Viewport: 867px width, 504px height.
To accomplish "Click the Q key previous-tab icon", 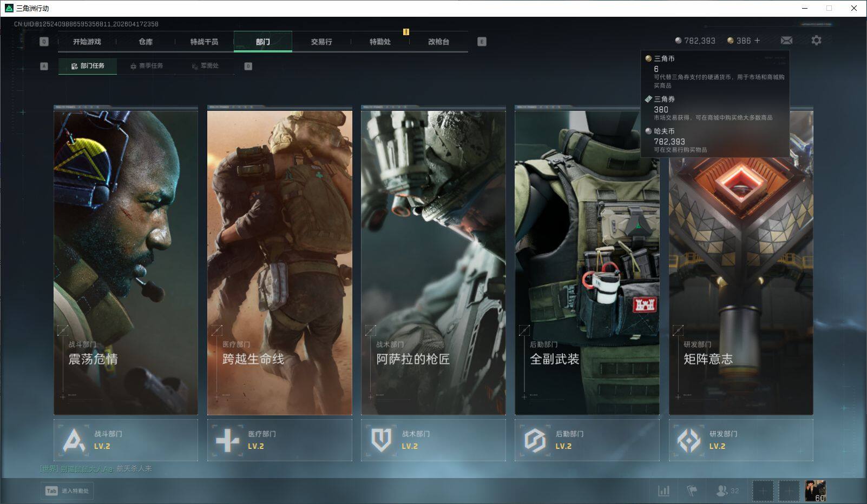I will tap(44, 42).
